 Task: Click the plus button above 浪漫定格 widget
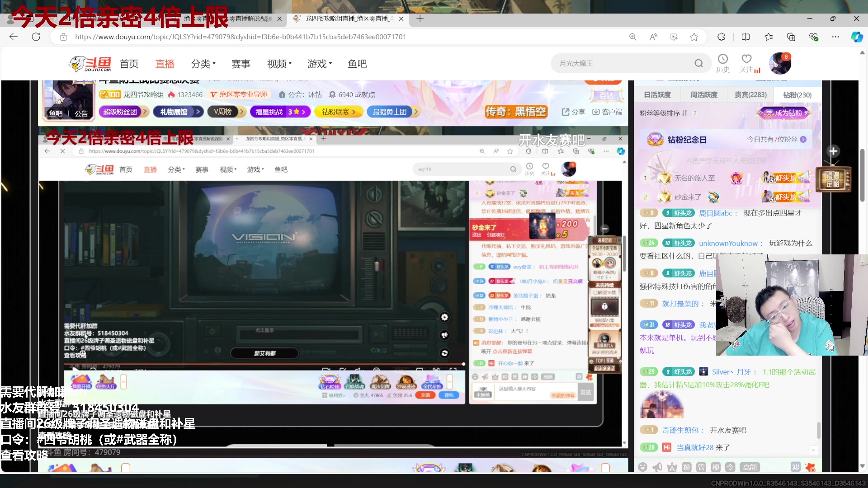833,151
